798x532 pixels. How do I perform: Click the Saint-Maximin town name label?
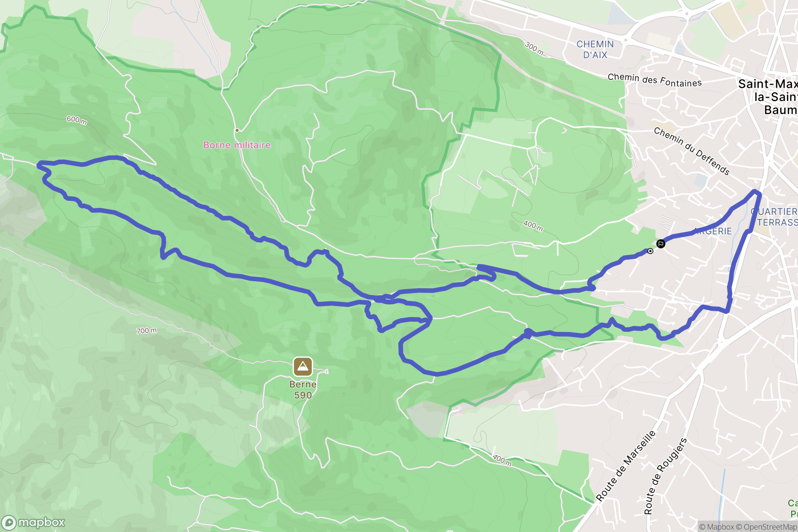point(768,97)
